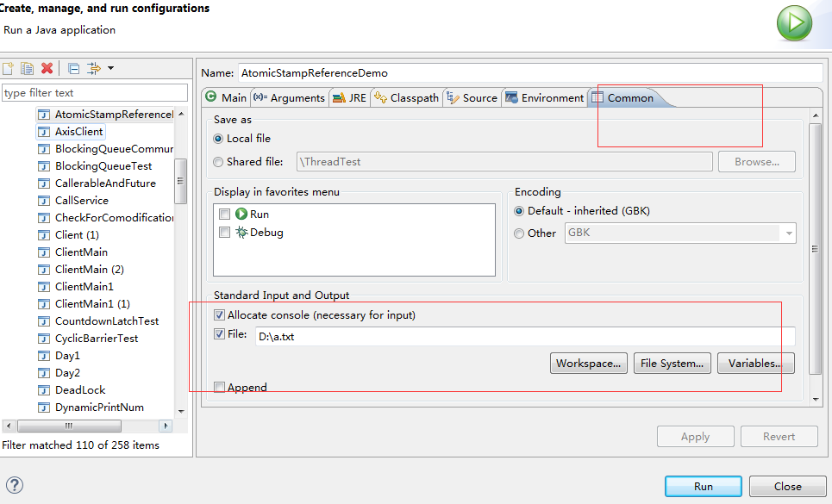Click the Variables... button
Viewport: 832px width, 504px height.
(x=755, y=363)
